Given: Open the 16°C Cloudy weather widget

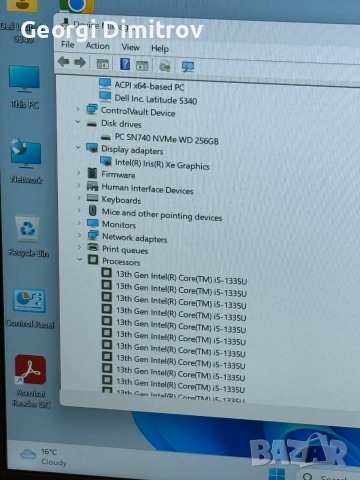Looking at the screenshot, I should (x=43, y=457).
